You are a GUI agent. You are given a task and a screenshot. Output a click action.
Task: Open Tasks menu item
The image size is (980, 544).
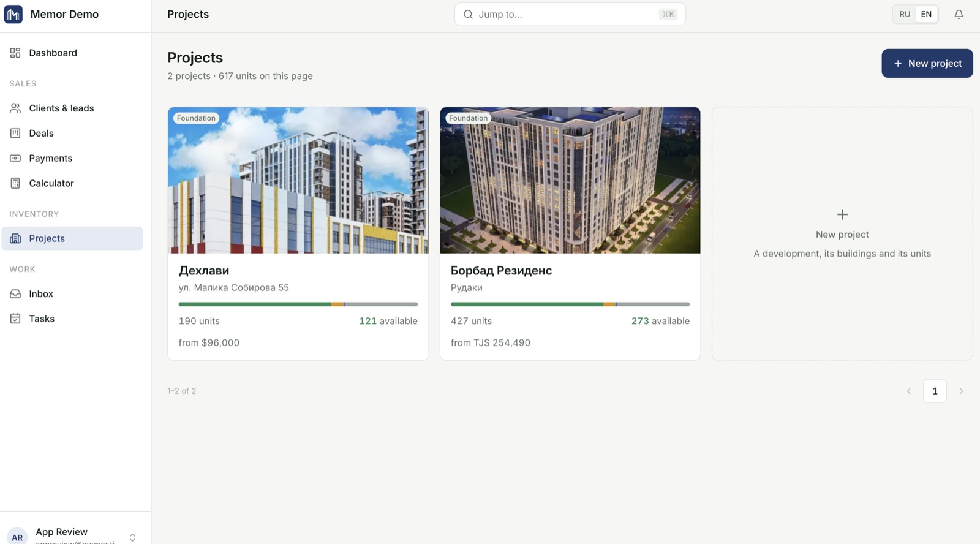coord(72,319)
